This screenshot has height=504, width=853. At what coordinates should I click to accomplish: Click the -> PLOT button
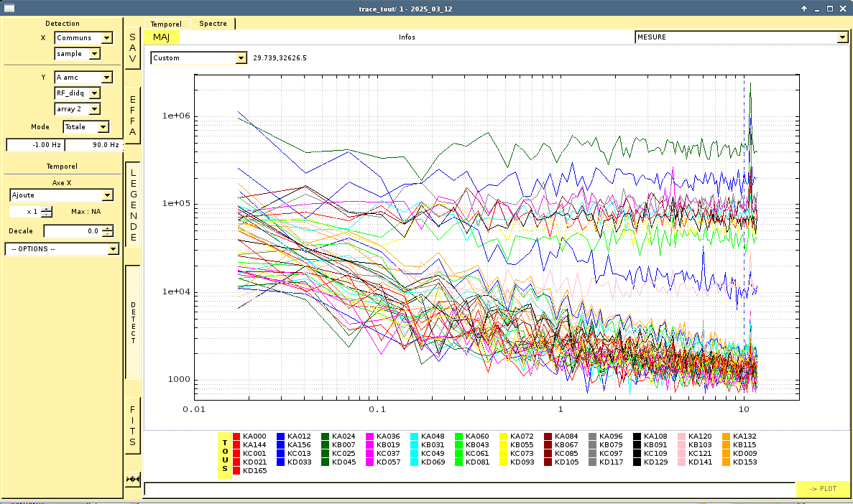pos(823,489)
